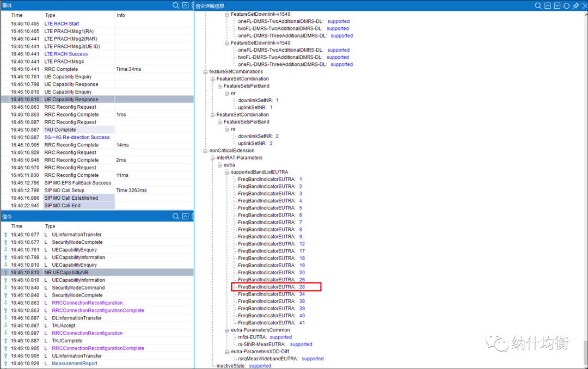Click the collapse-up icon in 信令 panel header

point(185,217)
